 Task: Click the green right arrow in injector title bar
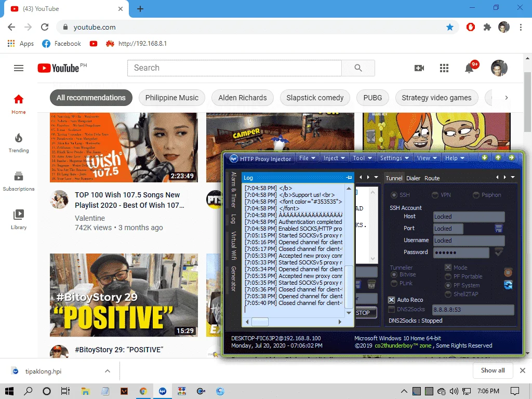point(511,157)
